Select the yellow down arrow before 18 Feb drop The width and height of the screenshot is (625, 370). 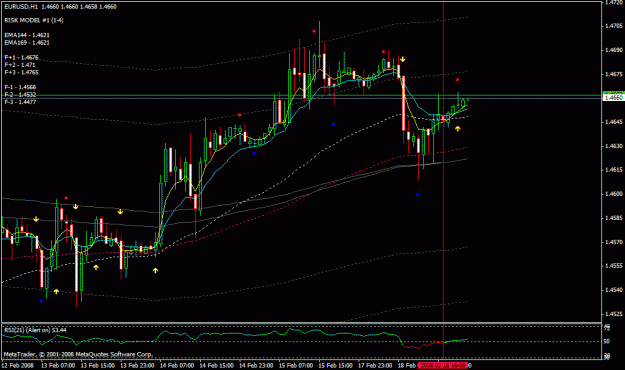point(403,59)
